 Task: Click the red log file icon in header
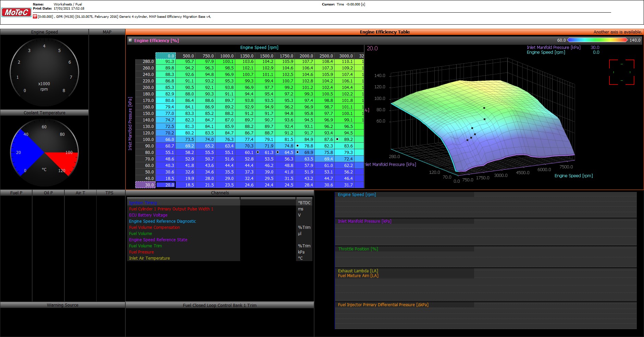(x=35, y=16)
